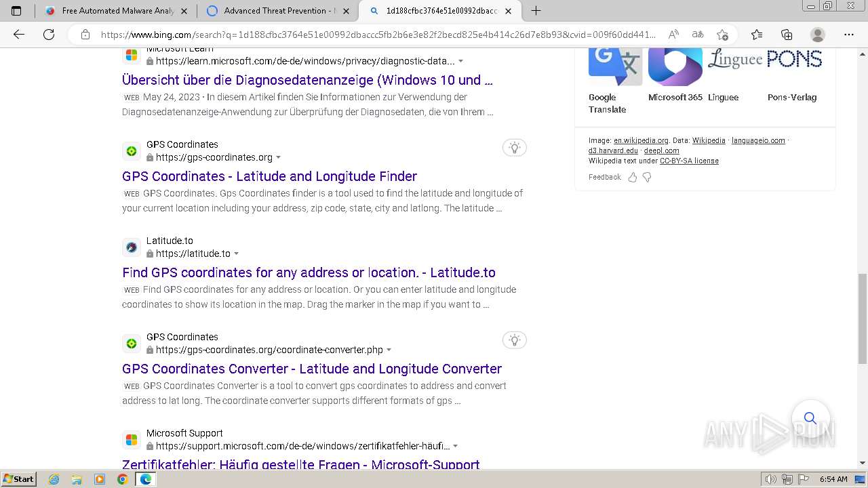Open the Windows Start menu

pyautogui.click(x=19, y=479)
